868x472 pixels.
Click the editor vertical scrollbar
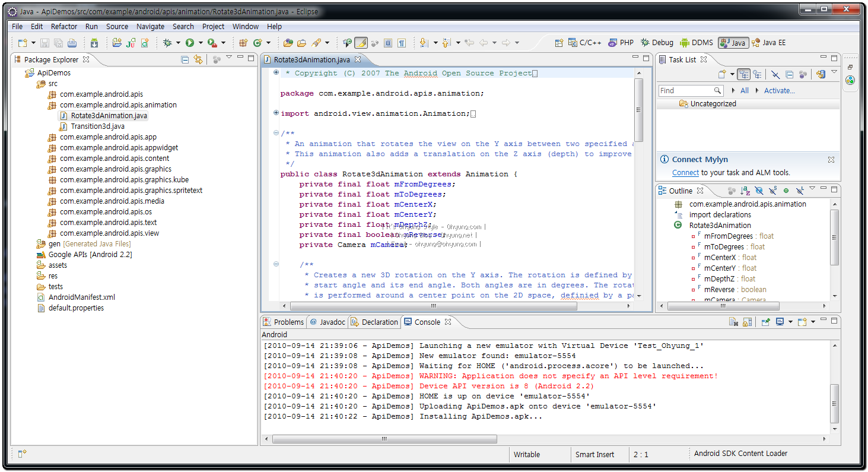point(639,109)
